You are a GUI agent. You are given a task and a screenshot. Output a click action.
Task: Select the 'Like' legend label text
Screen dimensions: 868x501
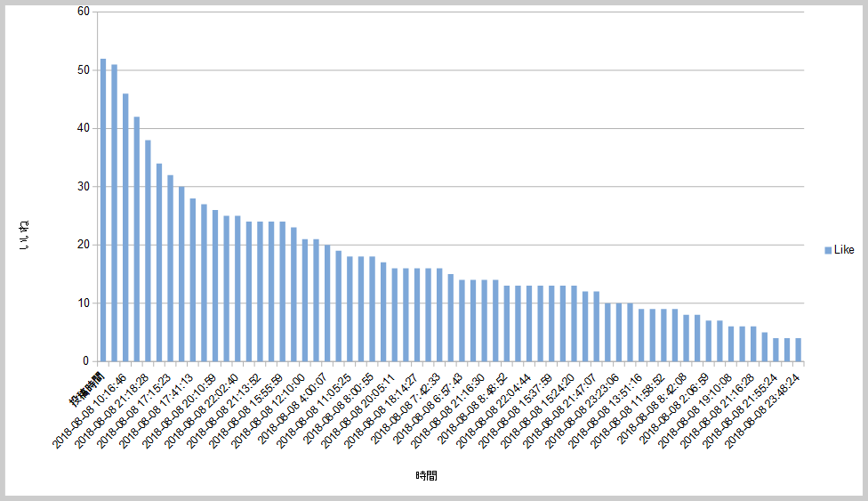(844, 250)
